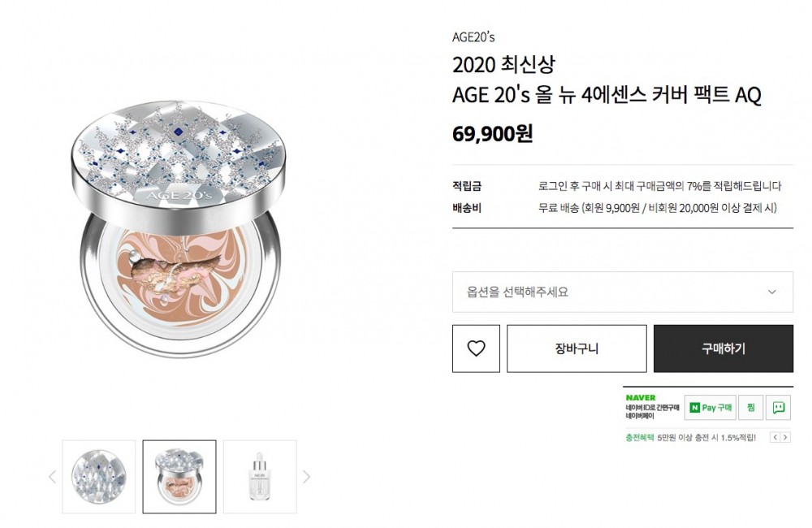
Task: Select the serum bottle thumbnail
Action: pyautogui.click(x=260, y=477)
